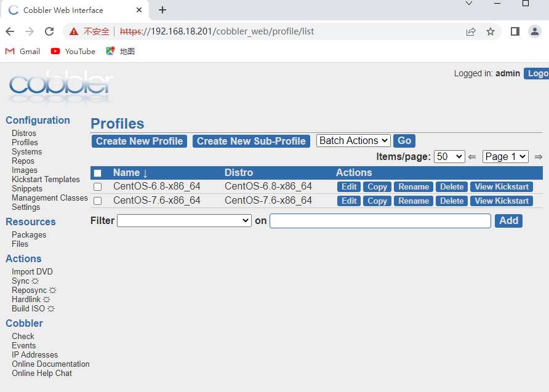Click the share page icon in address bar

pos(471,31)
